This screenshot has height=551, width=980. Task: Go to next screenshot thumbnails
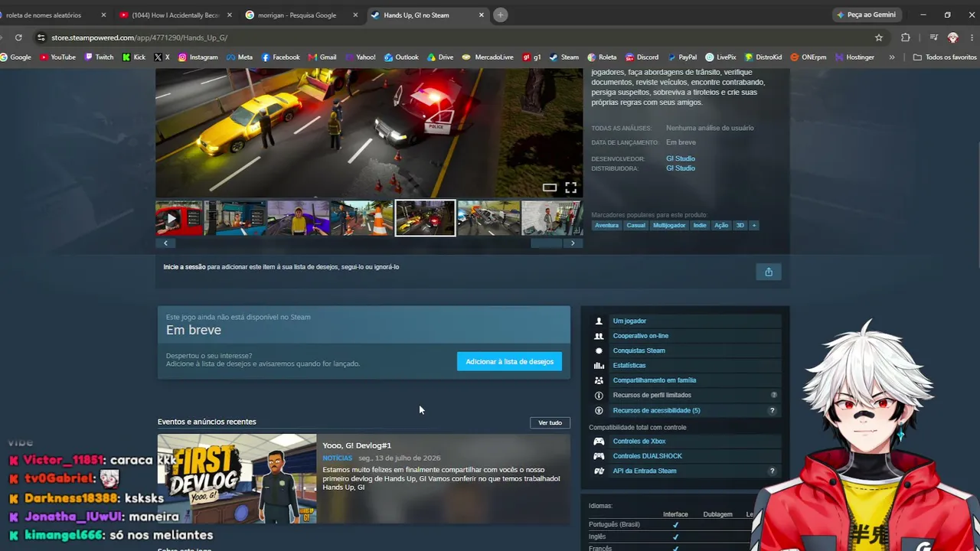pyautogui.click(x=573, y=243)
